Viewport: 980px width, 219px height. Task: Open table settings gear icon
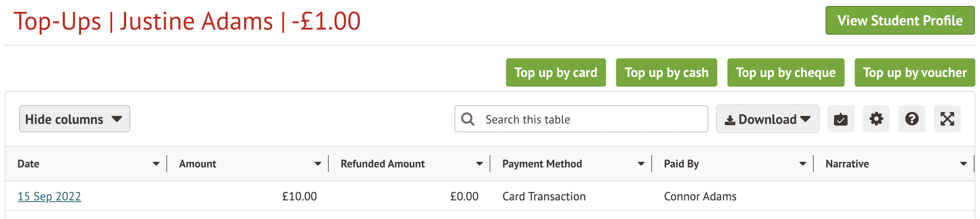pyautogui.click(x=876, y=119)
